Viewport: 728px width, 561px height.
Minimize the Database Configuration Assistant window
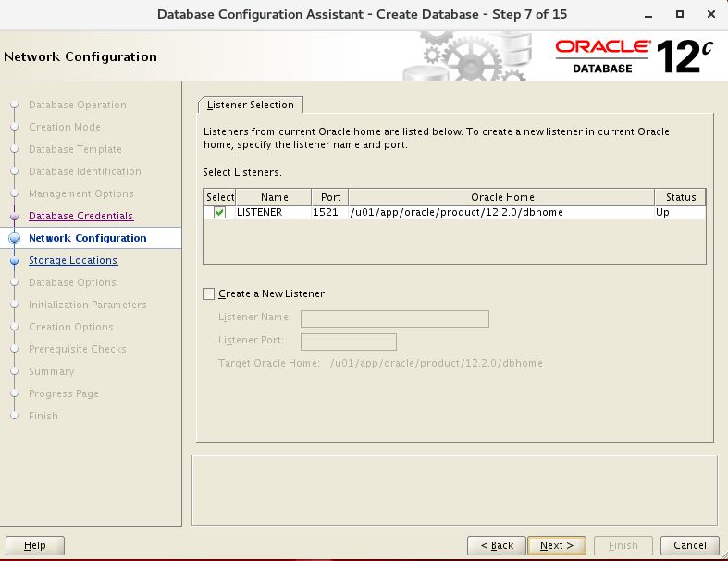pos(648,15)
